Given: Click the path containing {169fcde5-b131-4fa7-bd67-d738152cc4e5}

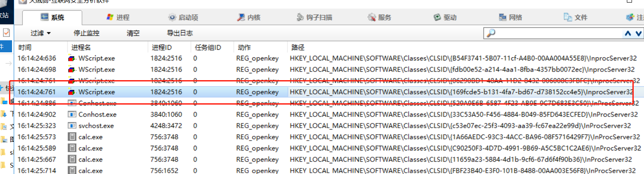Looking at the screenshot, I should coord(461,92).
